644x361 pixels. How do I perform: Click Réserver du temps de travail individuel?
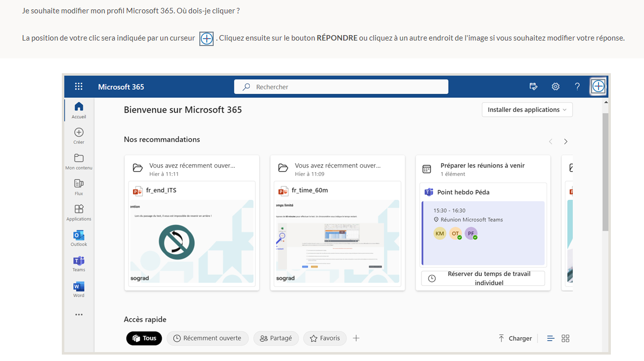pos(483,278)
